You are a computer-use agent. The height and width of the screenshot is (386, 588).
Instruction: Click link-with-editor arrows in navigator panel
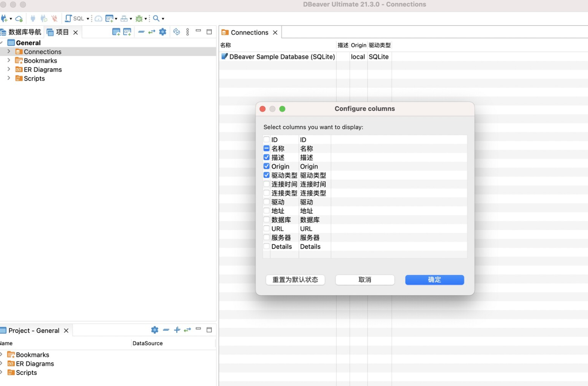[152, 32]
